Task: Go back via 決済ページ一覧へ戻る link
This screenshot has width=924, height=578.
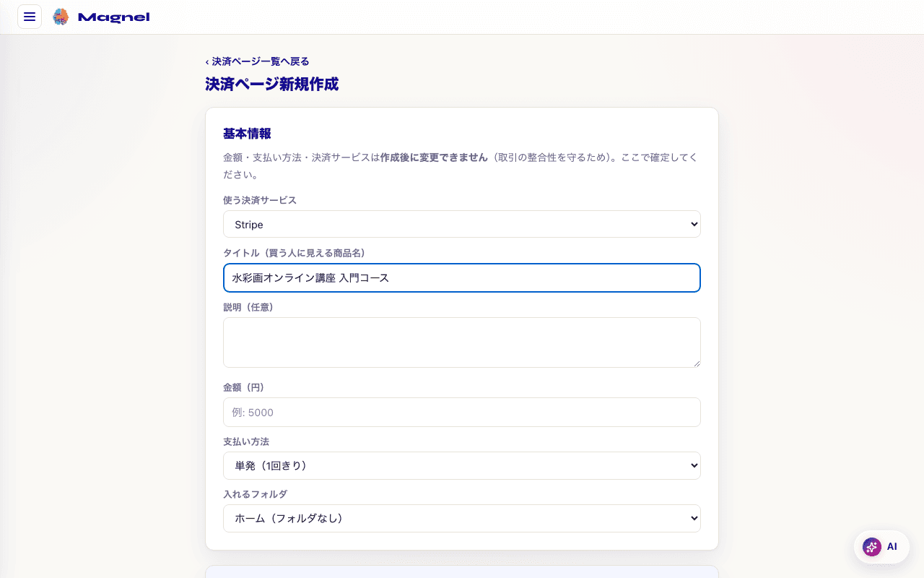Action: [x=257, y=61]
